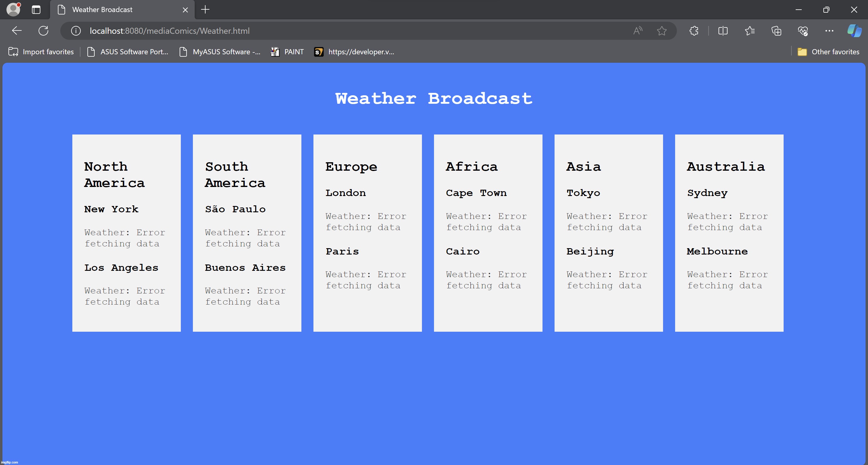Click the South America card heading
Viewport: 868px width, 465px height.
235,175
